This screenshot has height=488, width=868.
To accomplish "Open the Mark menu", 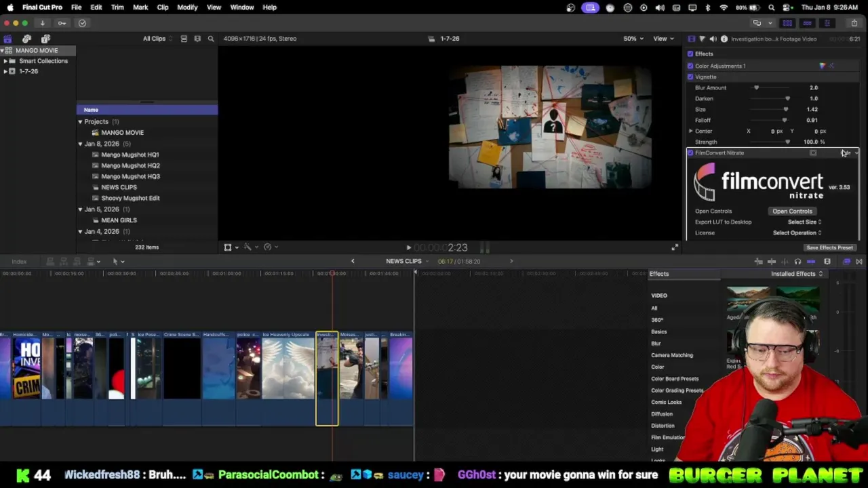I will click(x=140, y=7).
